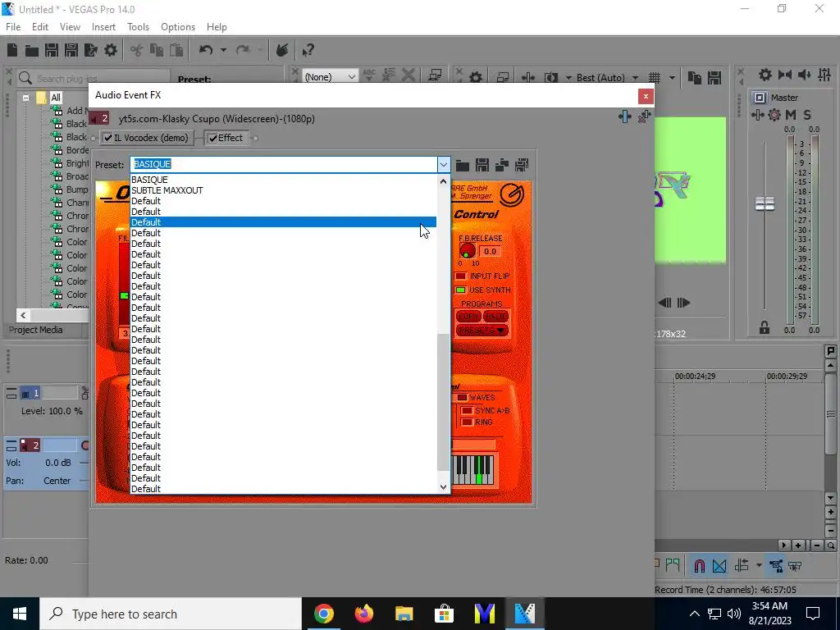Open the Options menu
The width and height of the screenshot is (840, 630).
tap(178, 27)
